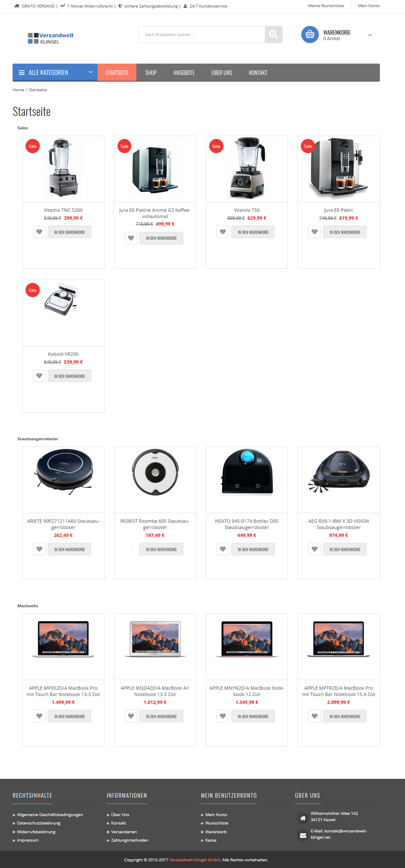Open the Impressum footer link
Image resolution: width=405 pixels, height=868 pixels.
coord(28,840)
